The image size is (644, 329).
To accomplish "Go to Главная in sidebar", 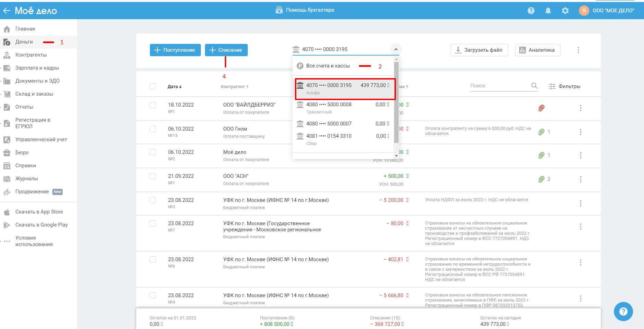I will [x=25, y=29].
